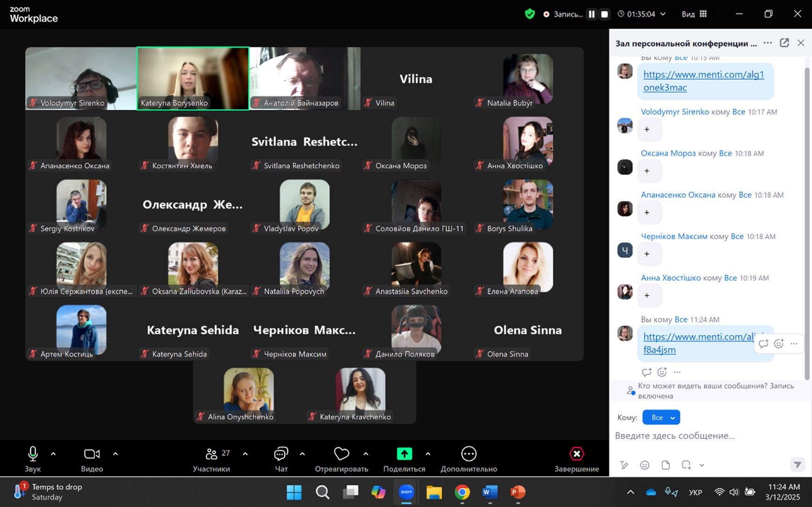Click the attach file icon in chat
This screenshot has height=507, width=812.
click(x=666, y=465)
